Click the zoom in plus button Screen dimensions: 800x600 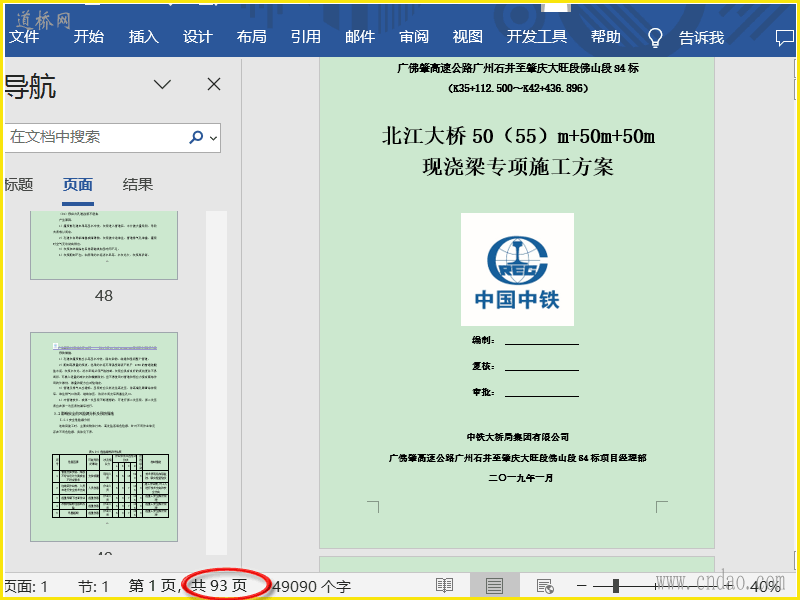coord(728,586)
